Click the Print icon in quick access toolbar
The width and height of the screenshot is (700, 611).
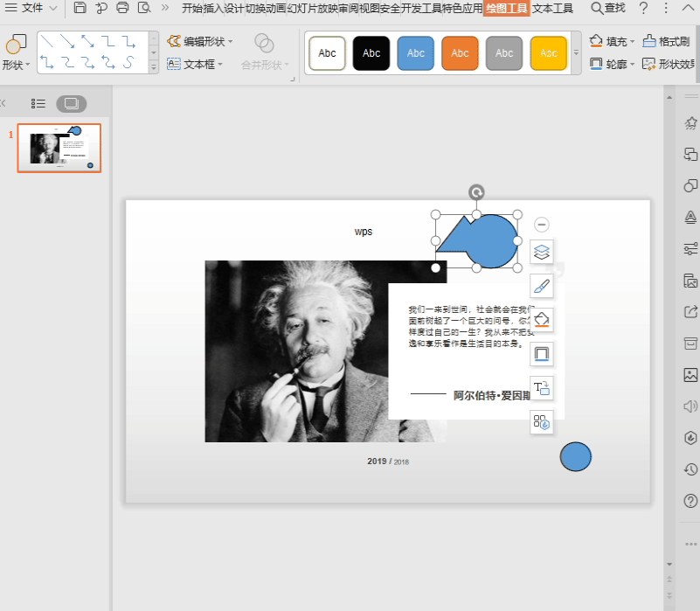(x=122, y=8)
